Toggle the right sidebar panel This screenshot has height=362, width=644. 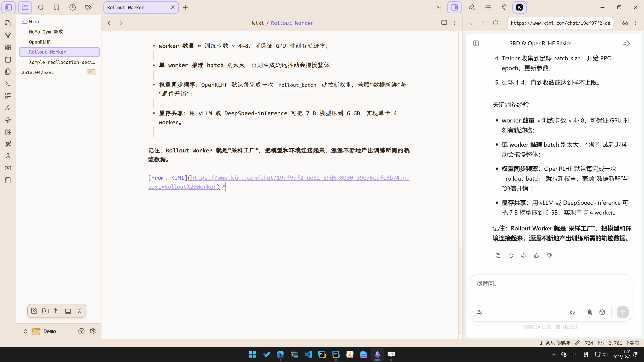[454, 8]
